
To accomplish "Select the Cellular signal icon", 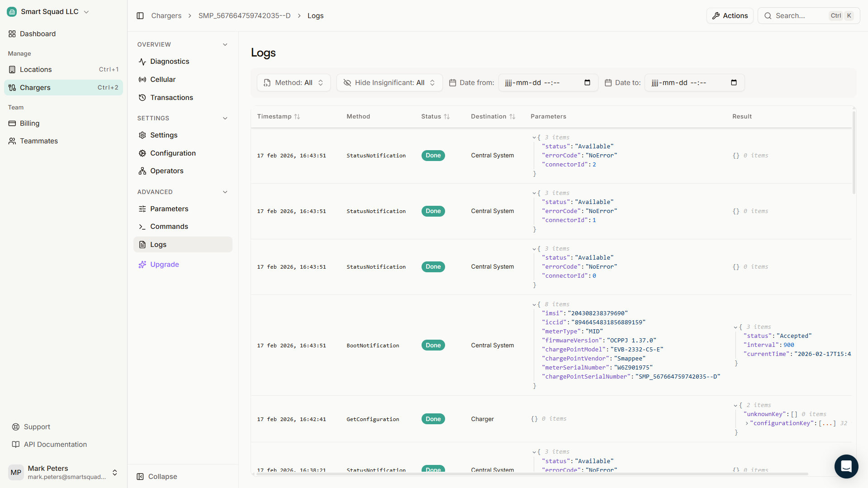I will [x=142, y=79].
